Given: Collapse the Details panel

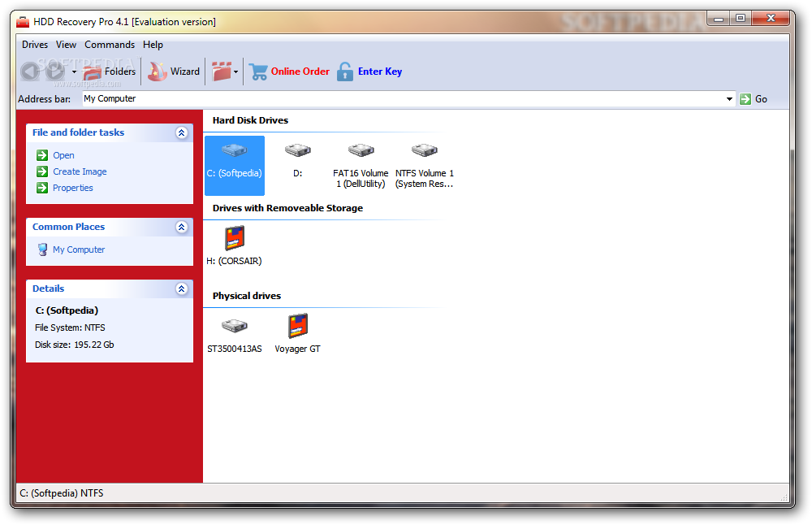Looking at the screenshot, I should [181, 289].
